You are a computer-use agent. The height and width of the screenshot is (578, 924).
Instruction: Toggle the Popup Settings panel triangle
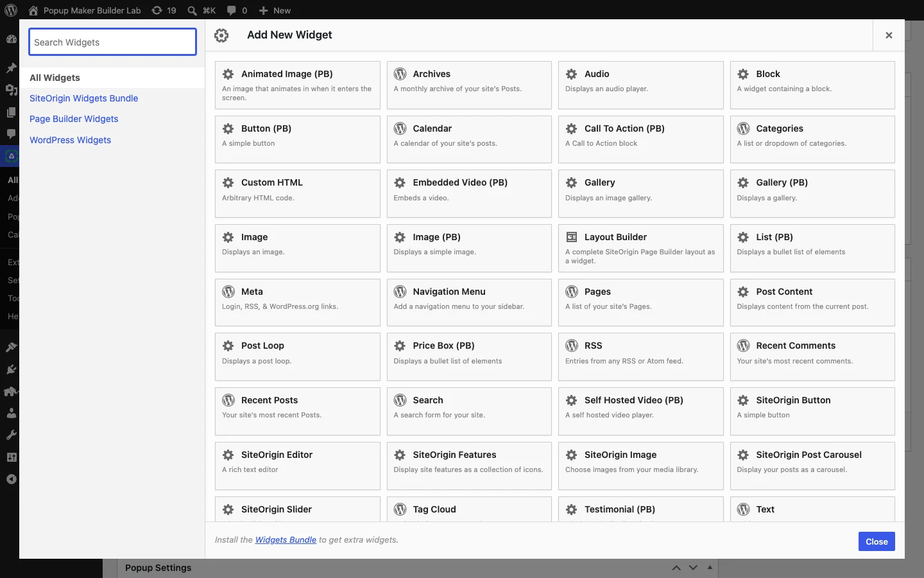coord(710,568)
